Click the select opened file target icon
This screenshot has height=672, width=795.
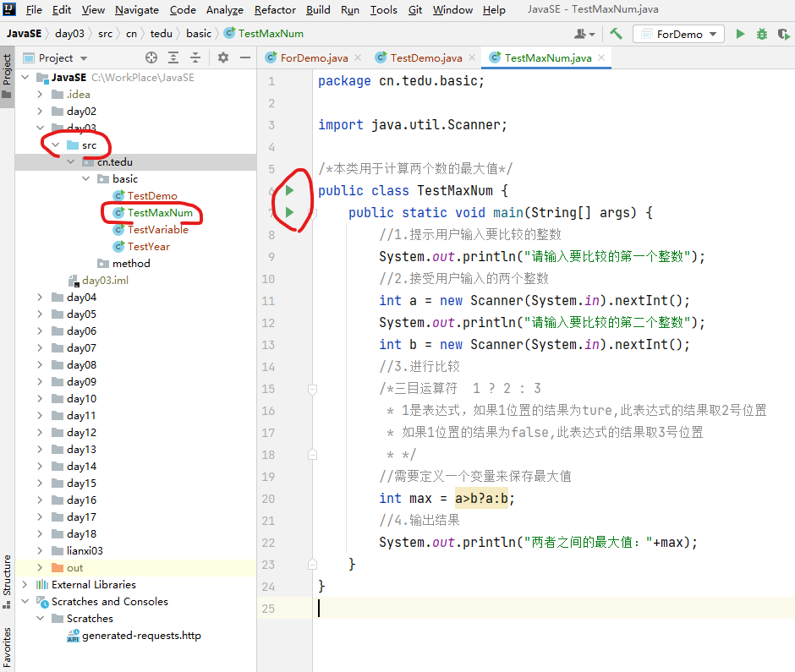[x=151, y=57]
